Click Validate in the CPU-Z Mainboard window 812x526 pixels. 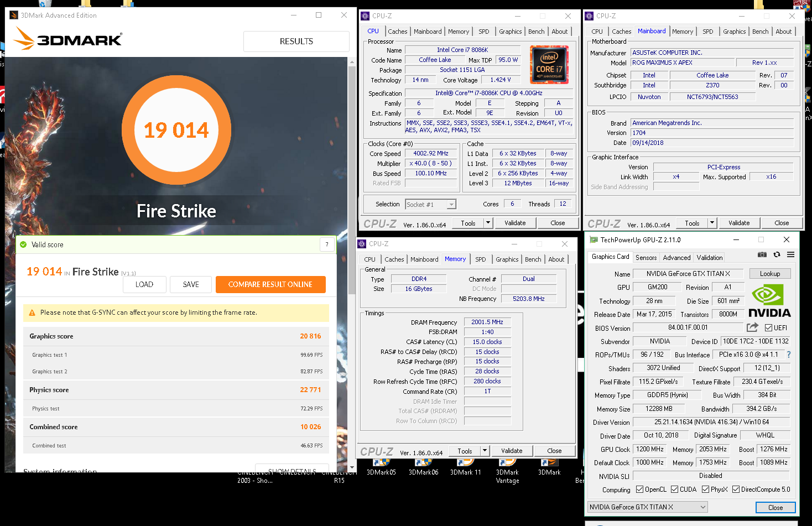point(739,223)
